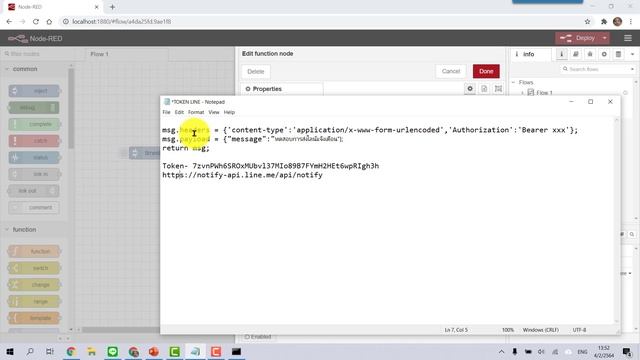Image resolution: width=640 pixels, height=360 pixels.
Task: Open the Help book sidebar tab
Action: click(x=576, y=54)
